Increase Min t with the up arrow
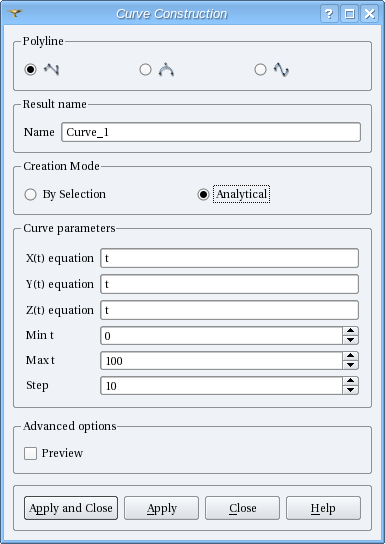 pyautogui.click(x=350, y=331)
